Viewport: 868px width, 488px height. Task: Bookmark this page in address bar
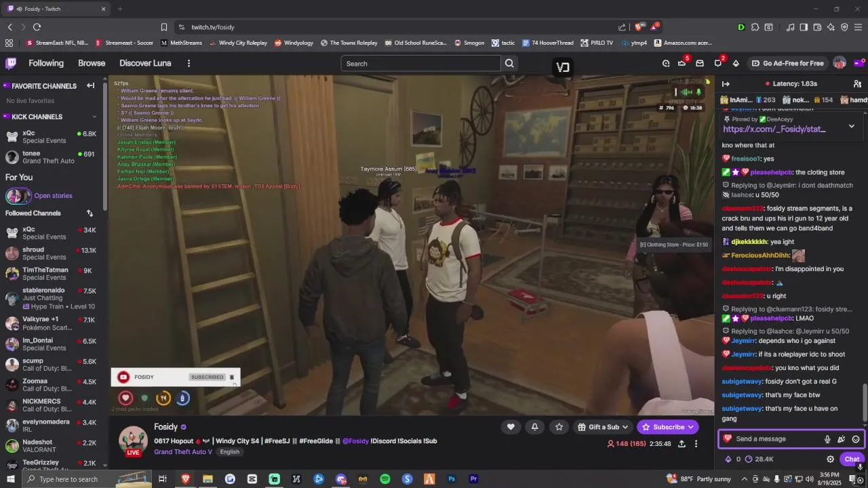164,27
